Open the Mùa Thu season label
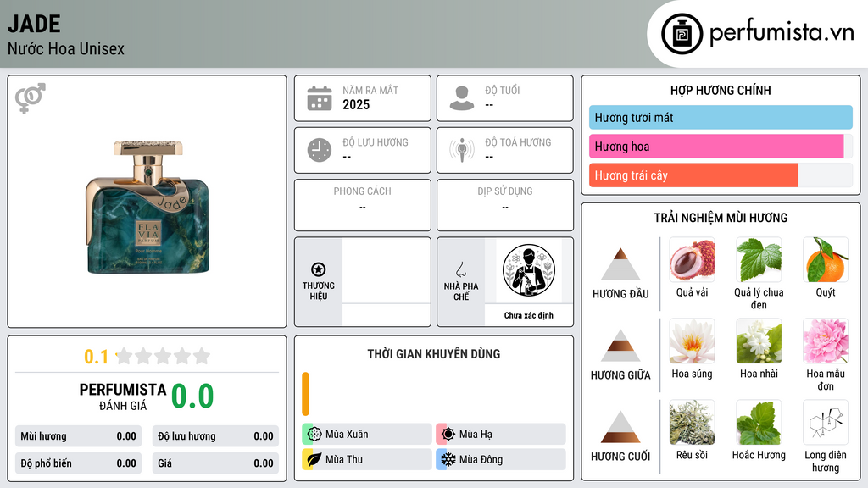 coord(344,459)
